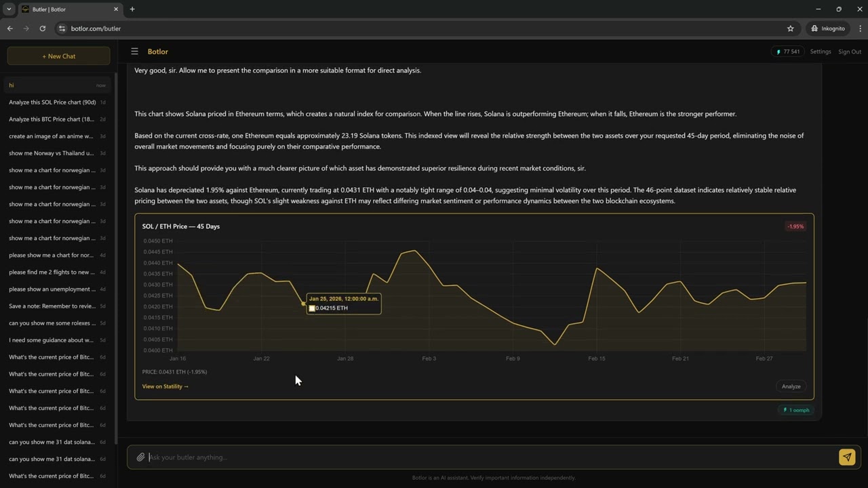Open 'create an image of an anime' chat
Screen dimensions: 868x488
[57, 136]
